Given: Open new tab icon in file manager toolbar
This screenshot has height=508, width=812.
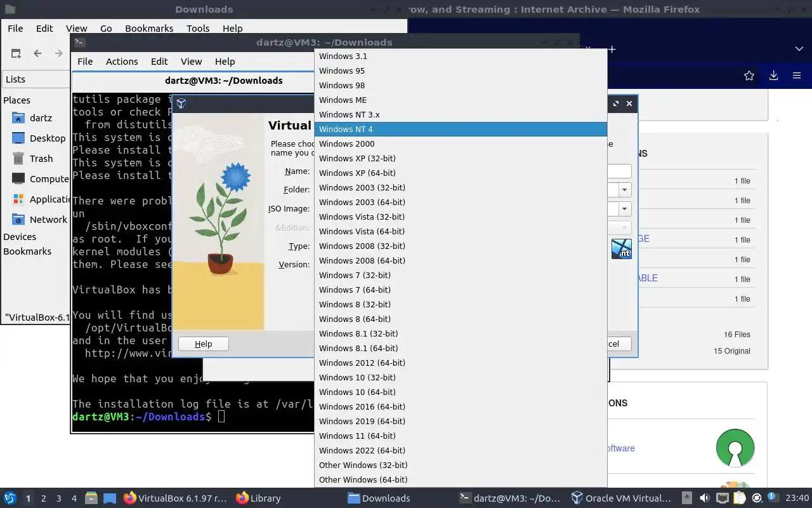Looking at the screenshot, I should tap(16, 53).
